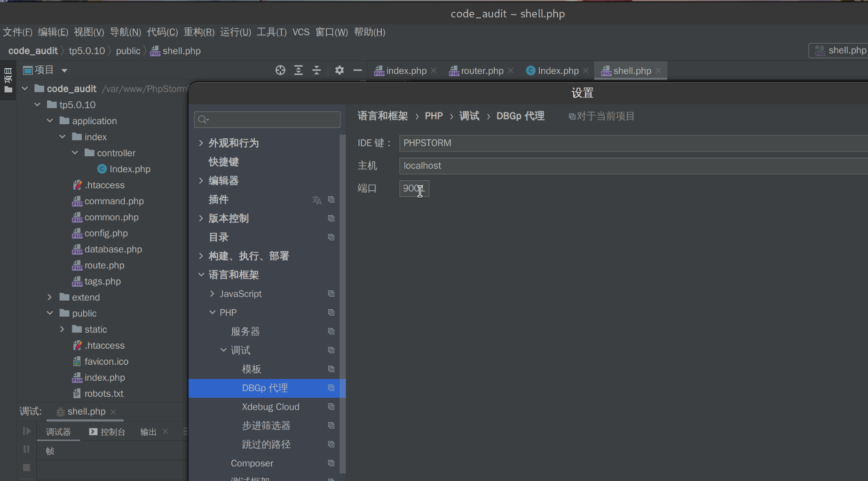The image size is (868, 481).
Task: Switch to 控制台 debug tab
Action: 107,432
